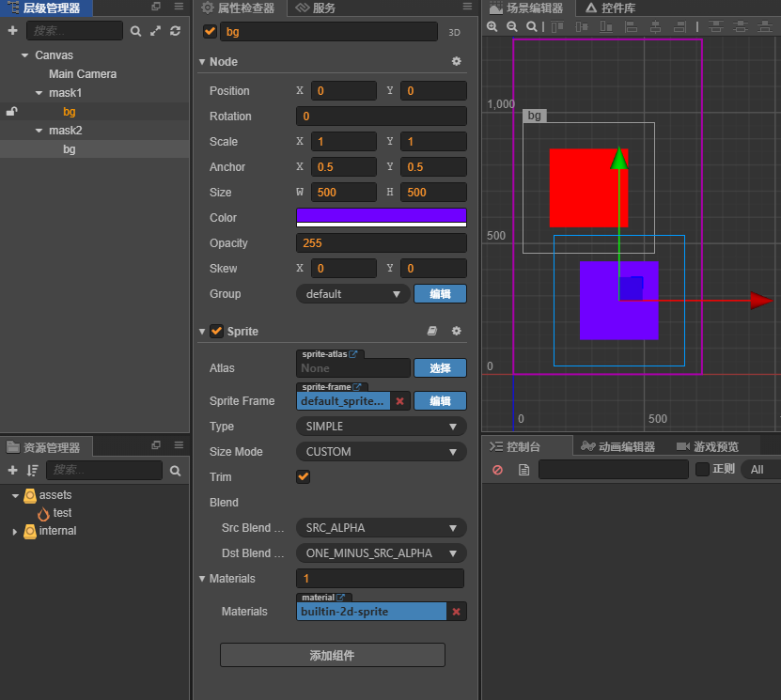Open the node Color swatch picker
The image size is (781, 700).
pos(382,218)
